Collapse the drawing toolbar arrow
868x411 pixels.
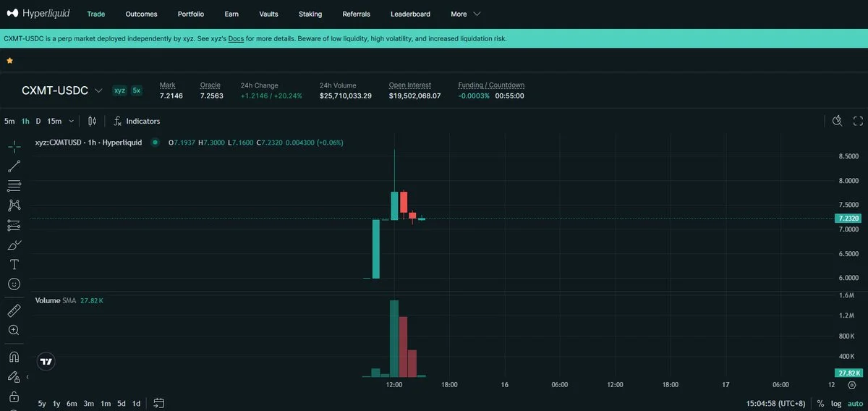(27, 377)
